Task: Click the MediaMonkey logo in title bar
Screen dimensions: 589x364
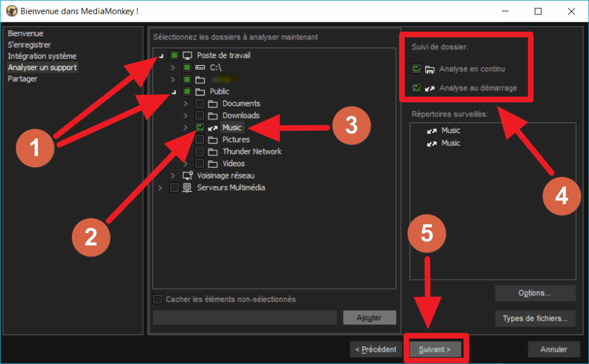Action: click(12, 11)
